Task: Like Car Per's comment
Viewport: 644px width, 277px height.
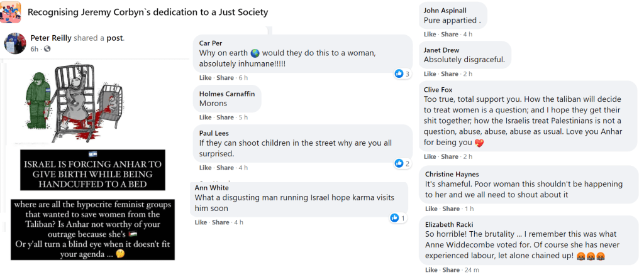Action: [x=206, y=78]
